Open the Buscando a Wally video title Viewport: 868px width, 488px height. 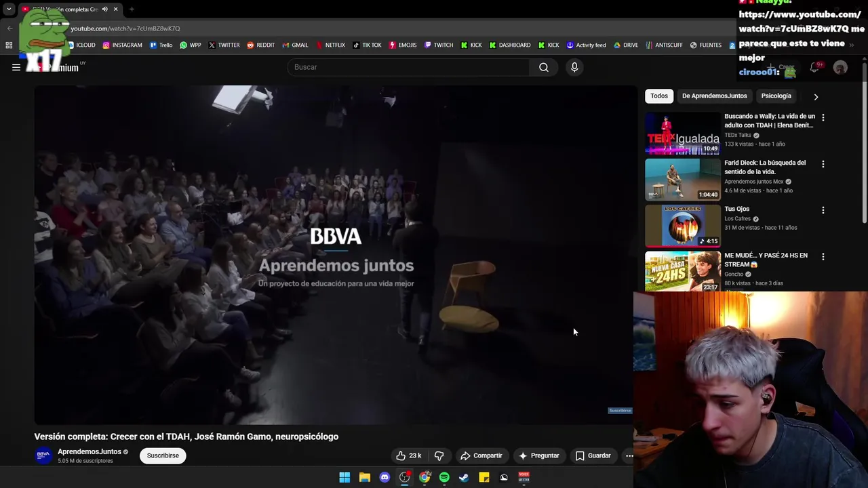[x=770, y=121]
